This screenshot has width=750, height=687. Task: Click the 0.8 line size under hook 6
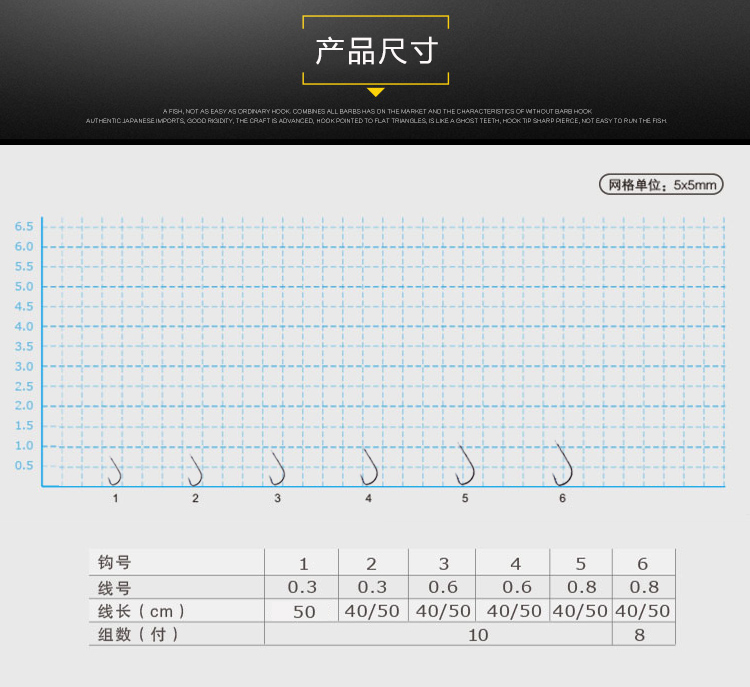643,588
